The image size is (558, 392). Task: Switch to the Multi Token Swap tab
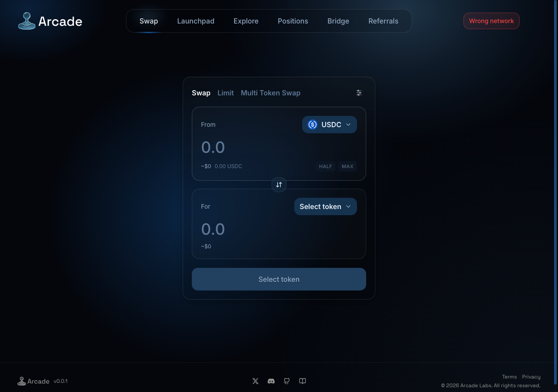click(x=271, y=93)
